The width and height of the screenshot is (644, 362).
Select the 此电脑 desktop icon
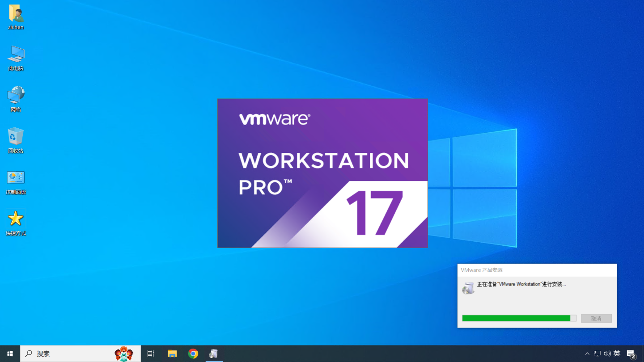click(16, 58)
